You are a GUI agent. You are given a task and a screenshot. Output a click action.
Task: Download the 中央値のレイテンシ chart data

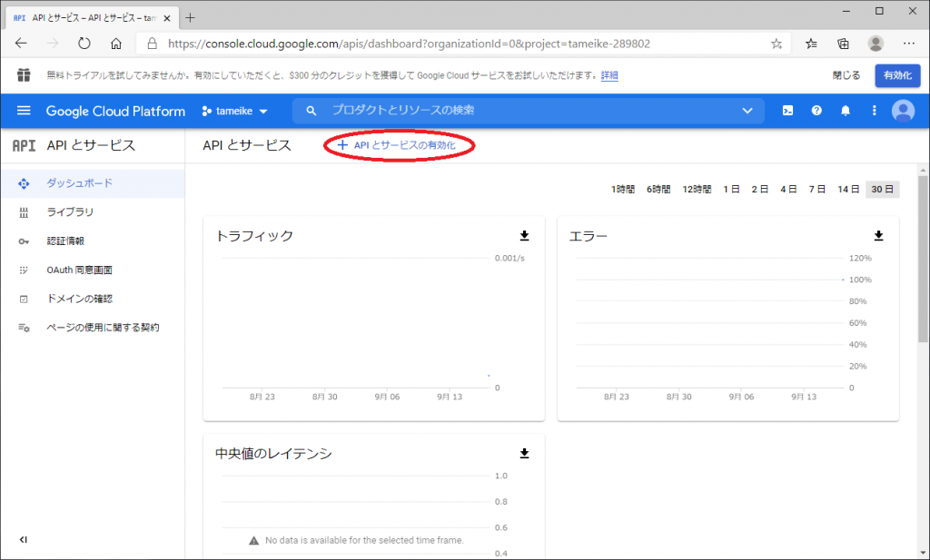pyautogui.click(x=524, y=453)
